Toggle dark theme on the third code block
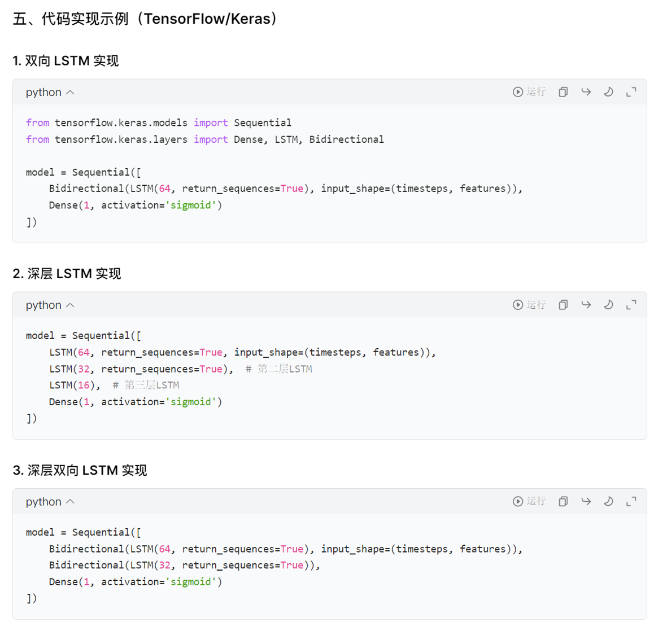This screenshot has width=658, height=644. 608,501
